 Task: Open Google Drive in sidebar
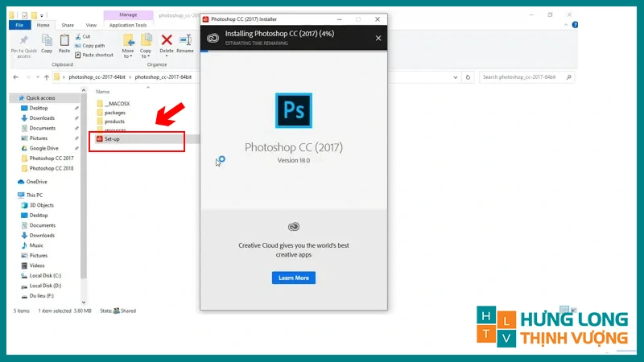pos(44,148)
